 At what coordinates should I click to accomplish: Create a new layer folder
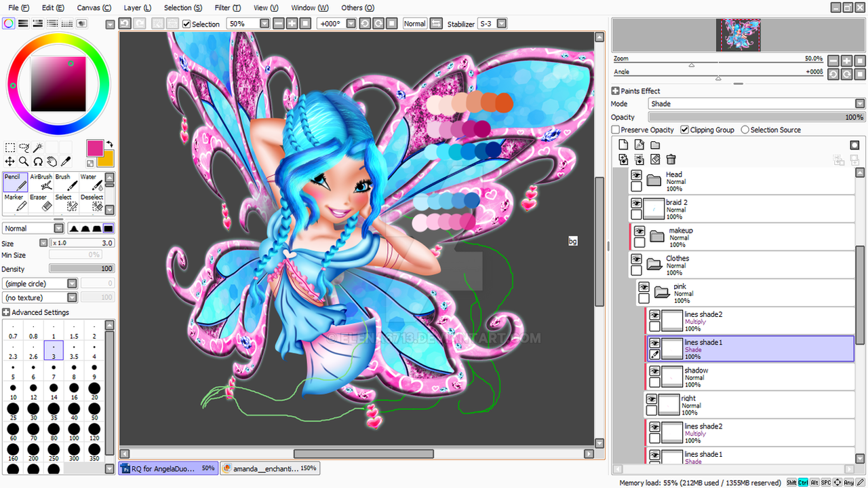click(655, 145)
